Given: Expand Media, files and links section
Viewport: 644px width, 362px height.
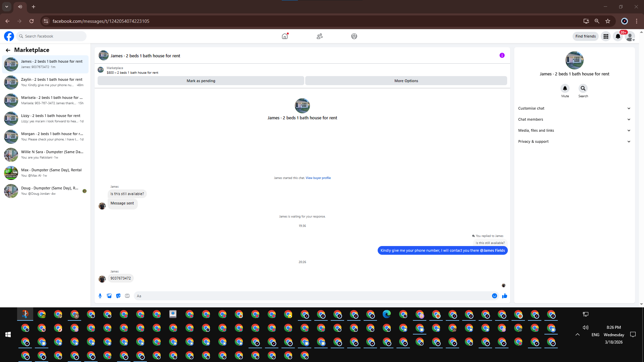Looking at the screenshot, I should (574, 130).
